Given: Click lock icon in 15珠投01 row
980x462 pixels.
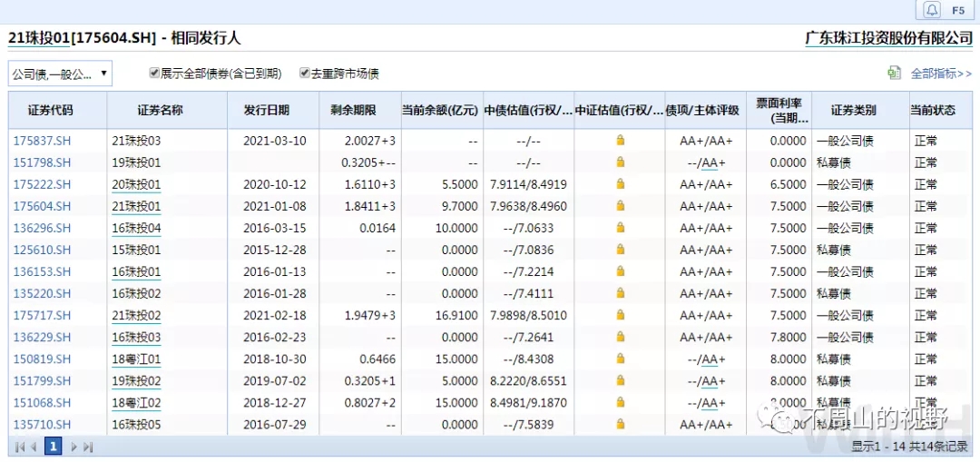Looking at the screenshot, I should pyautogui.click(x=620, y=251).
